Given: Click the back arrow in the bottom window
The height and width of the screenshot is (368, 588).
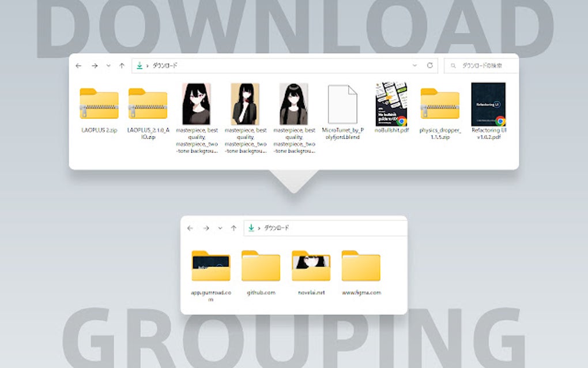Looking at the screenshot, I should click(190, 228).
